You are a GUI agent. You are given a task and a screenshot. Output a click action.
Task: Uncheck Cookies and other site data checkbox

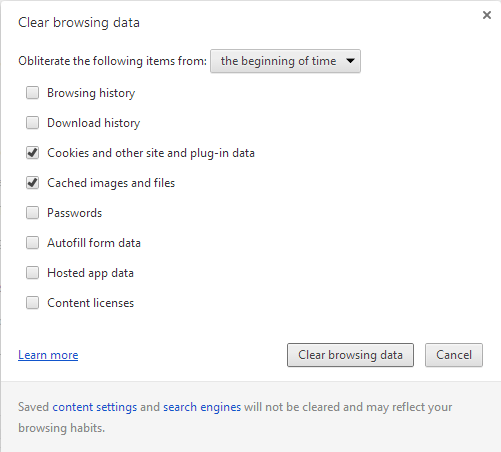[x=32, y=153]
